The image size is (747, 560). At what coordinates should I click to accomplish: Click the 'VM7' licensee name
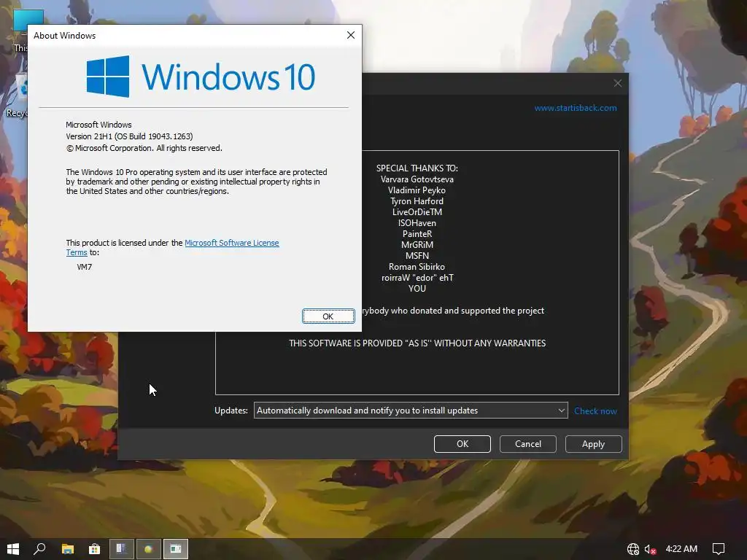point(85,267)
